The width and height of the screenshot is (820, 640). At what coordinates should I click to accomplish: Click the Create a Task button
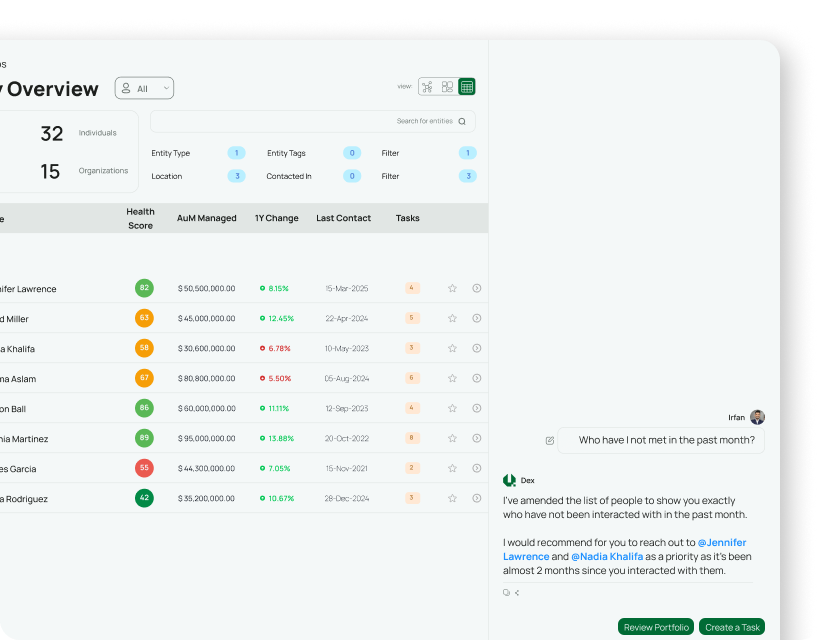pos(732,627)
